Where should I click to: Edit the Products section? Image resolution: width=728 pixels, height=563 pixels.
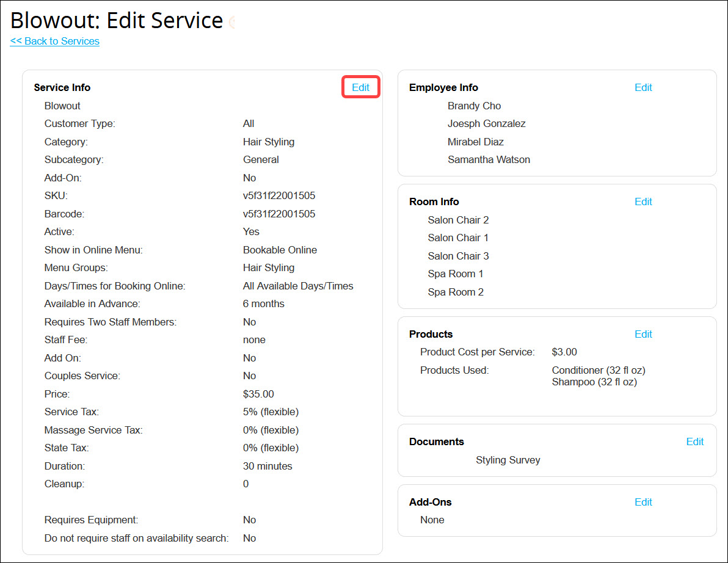pos(643,334)
